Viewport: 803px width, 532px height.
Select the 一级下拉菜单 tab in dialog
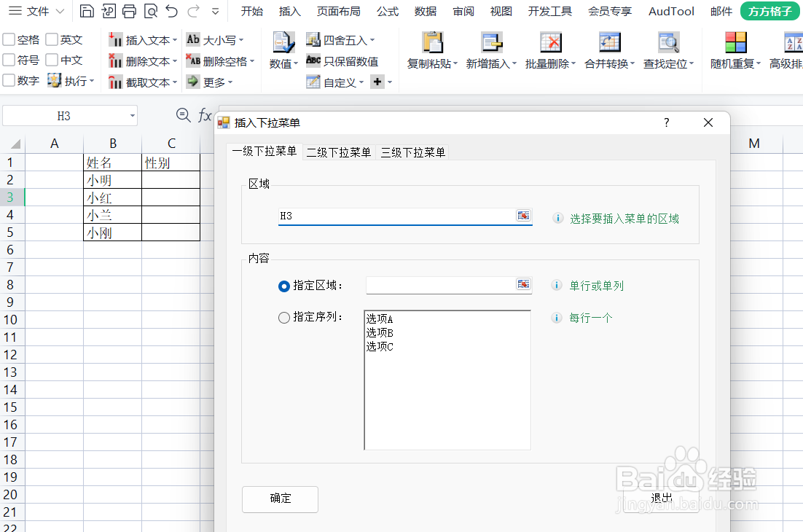[265, 151]
